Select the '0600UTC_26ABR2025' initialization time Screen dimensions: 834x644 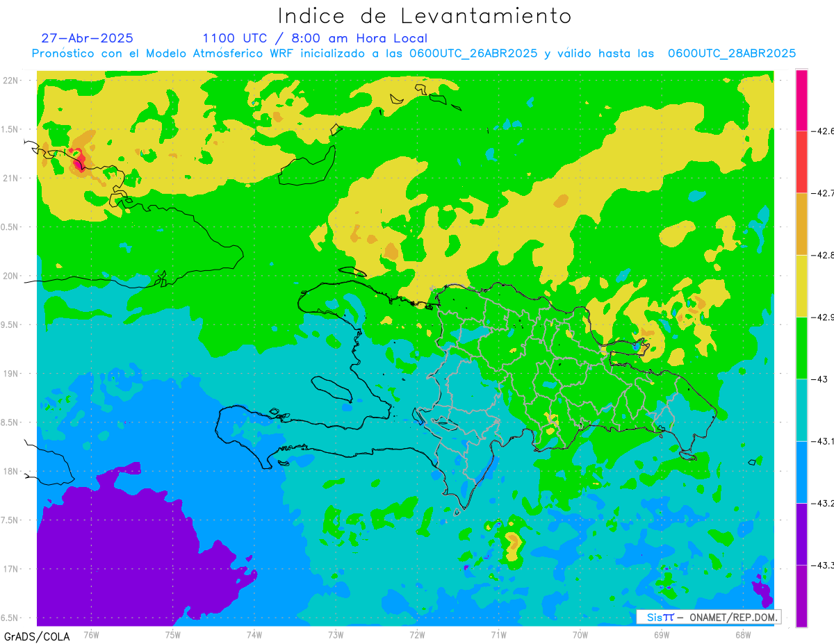(473, 53)
